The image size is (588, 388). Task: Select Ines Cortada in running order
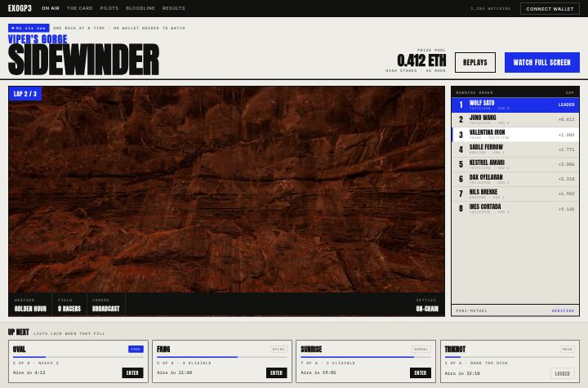click(515, 208)
